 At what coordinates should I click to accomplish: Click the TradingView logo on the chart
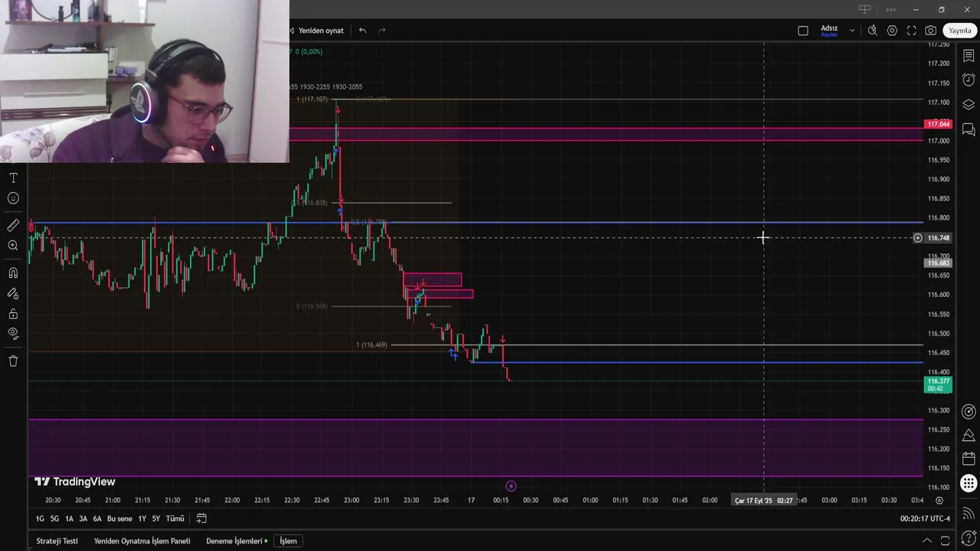[75, 481]
